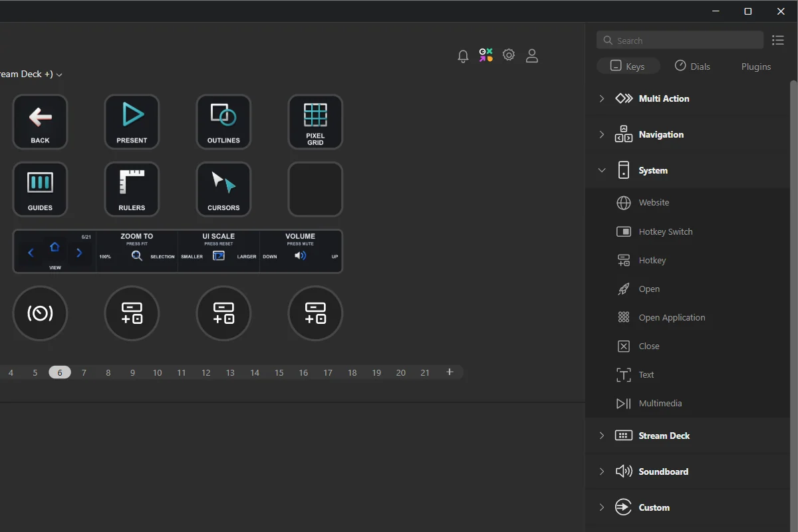
Task: Select the PRESENT play key
Action: tap(132, 122)
